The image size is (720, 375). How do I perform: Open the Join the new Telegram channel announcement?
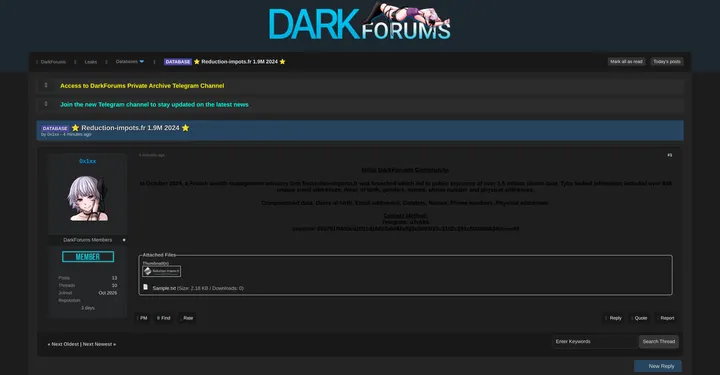[x=154, y=105]
